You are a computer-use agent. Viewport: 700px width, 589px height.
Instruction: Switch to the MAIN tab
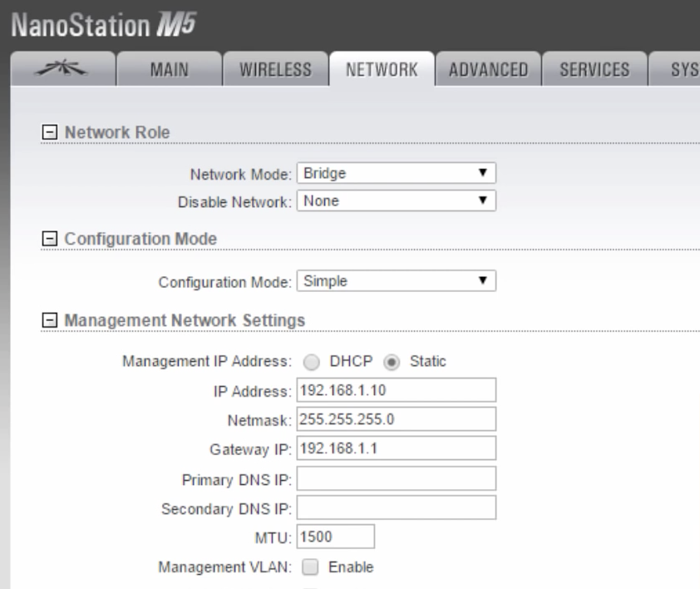tap(170, 69)
